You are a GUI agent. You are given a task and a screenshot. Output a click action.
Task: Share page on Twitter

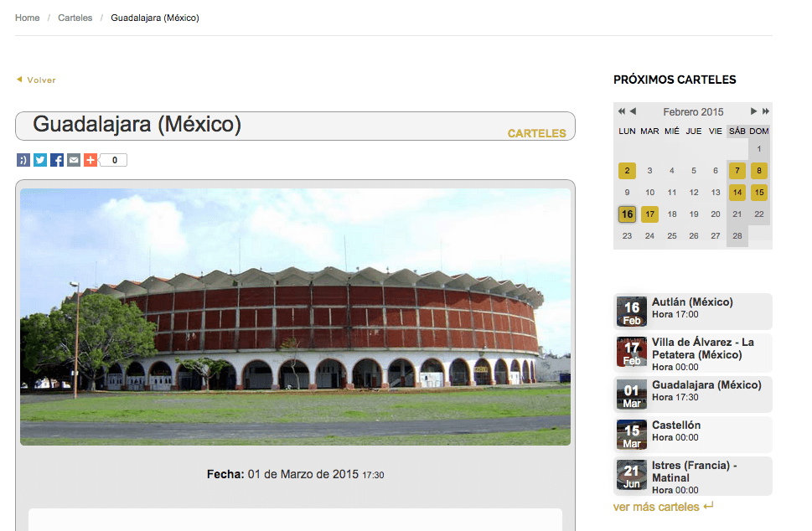pyautogui.click(x=40, y=161)
